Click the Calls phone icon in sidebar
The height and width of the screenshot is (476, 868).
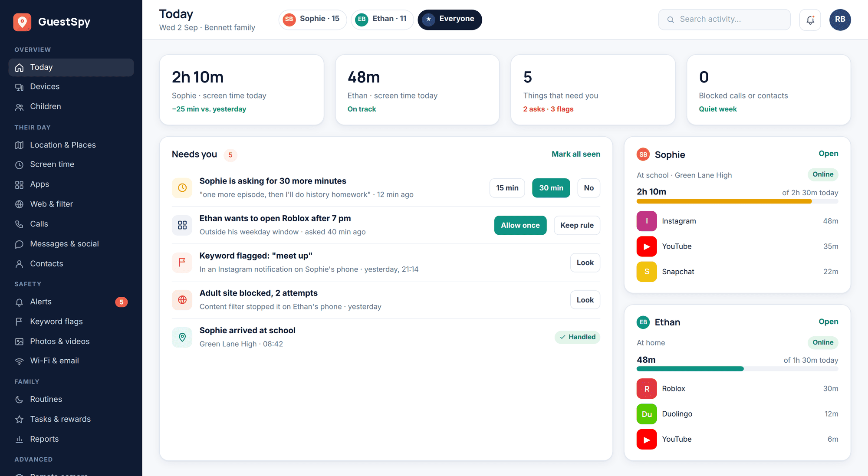(19, 224)
